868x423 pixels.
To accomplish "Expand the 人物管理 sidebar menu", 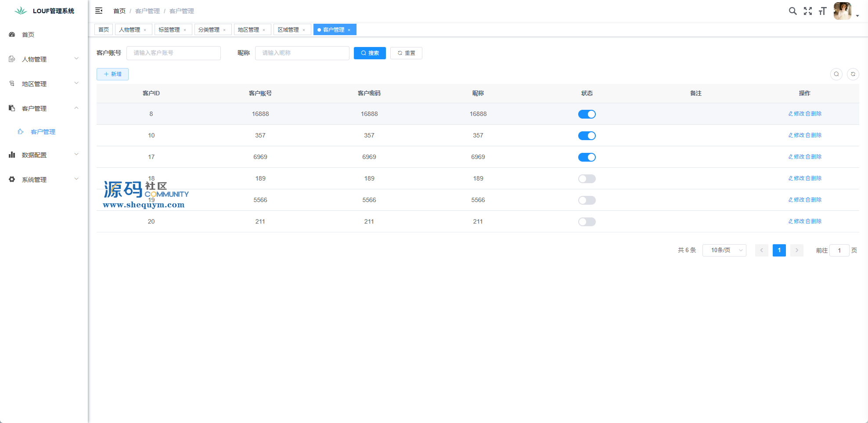I will tap(43, 59).
